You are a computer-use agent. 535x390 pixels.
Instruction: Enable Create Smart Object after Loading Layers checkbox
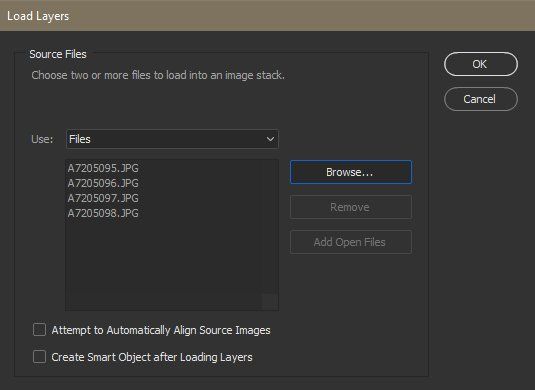[39, 357]
